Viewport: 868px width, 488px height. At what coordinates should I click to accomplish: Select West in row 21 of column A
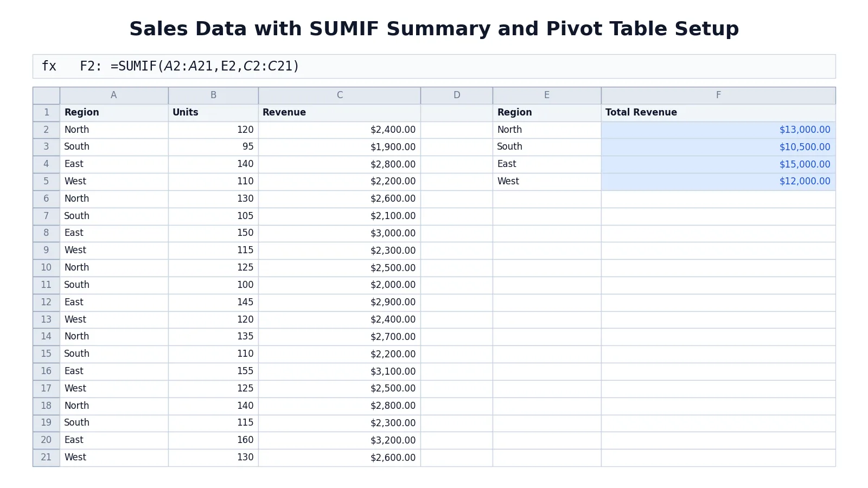[114, 458]
